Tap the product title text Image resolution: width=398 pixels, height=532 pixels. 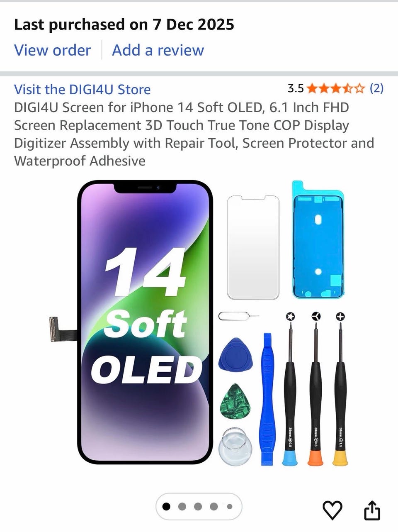point(194,134)
